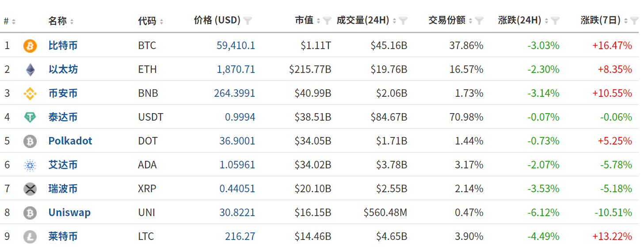This screenshot has width=644, height=247.
Task: Open the 成交量(24H) filter icon
Action: pyautogui.click(x=403, y=20)
